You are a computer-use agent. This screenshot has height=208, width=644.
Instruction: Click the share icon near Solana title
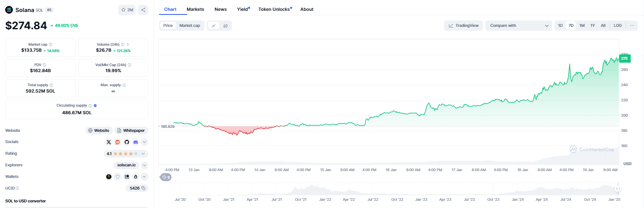tap(143, 10)
